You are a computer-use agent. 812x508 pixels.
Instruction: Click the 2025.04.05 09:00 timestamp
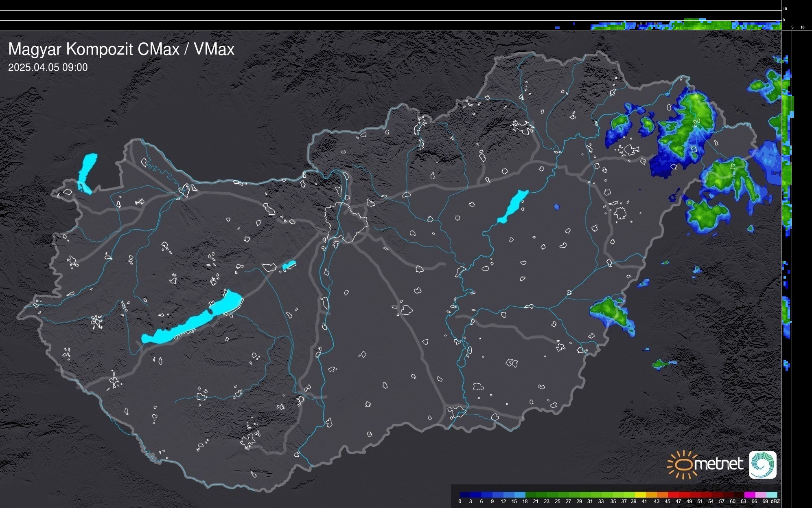[48, 68]
